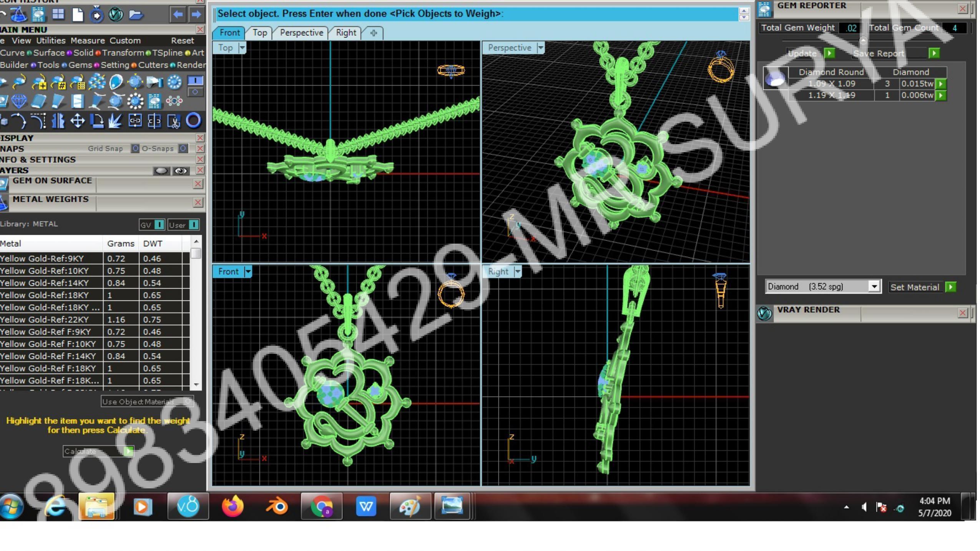This screenshot has width=980, height=551.
Task: Open the Gem Reporter icon in top toolbar
Action: pos(38,15)
